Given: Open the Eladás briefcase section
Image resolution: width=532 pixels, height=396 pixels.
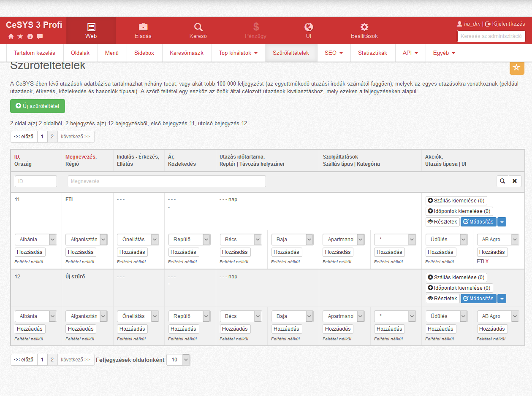Looking at the screenshot, I should (143, 31).
